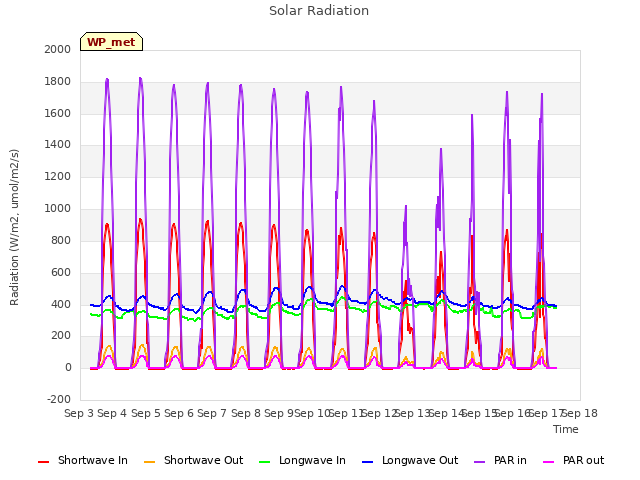Toggle the Shortwave Out legend entry
640x480 pixels.
[x=193, y=460]
